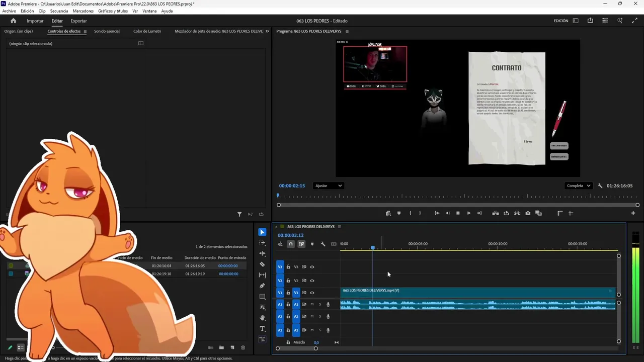Image resolution: width=644 pixels, height=362 pixels.
Task: Open Secuencia menu
Action: 59,11
